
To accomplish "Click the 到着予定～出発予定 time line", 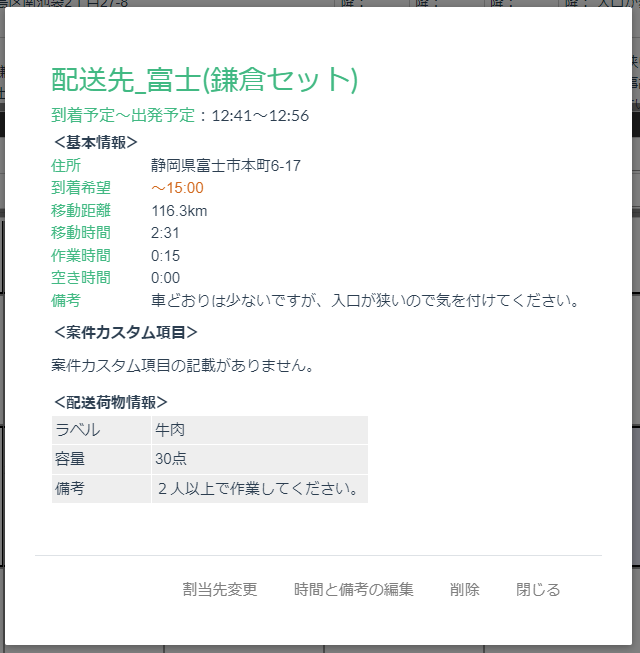I will [180, 115].
